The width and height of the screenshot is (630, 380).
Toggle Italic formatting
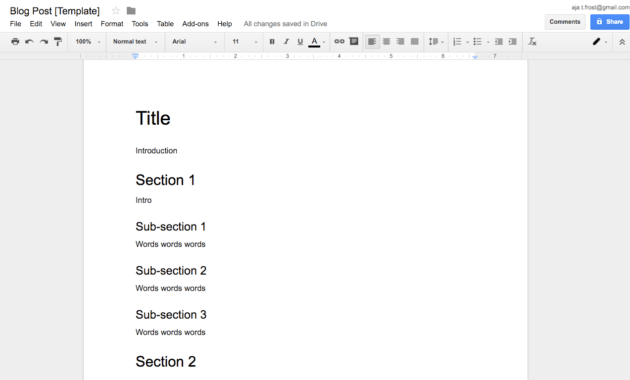click(x=286, y=41)
